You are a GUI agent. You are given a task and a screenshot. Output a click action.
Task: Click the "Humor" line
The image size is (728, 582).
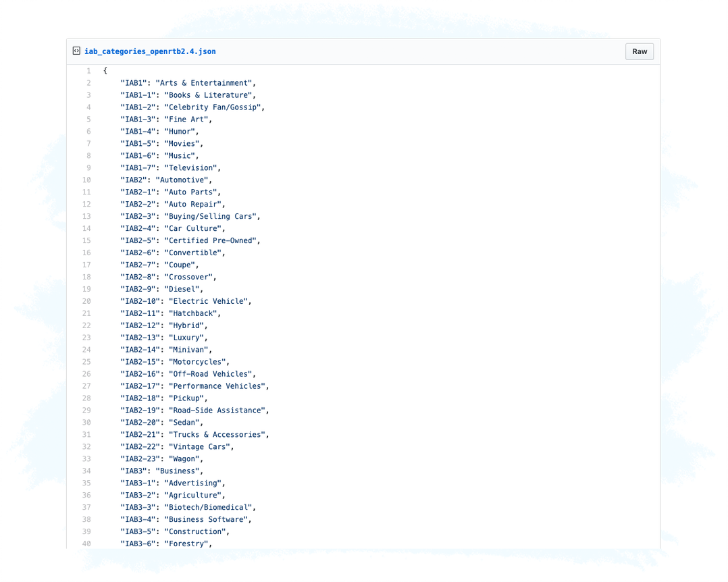(x=159, y=132)
